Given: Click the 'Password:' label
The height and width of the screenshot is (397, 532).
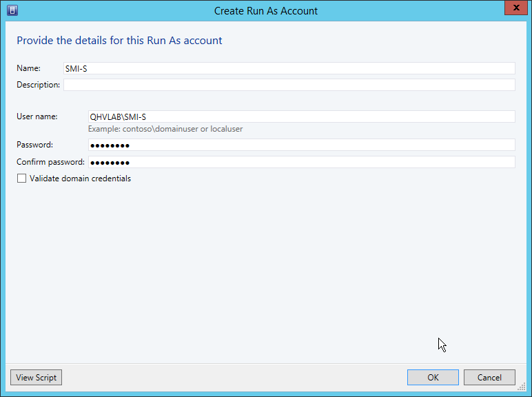Looking at the screenshot, I should pos(34,145).
